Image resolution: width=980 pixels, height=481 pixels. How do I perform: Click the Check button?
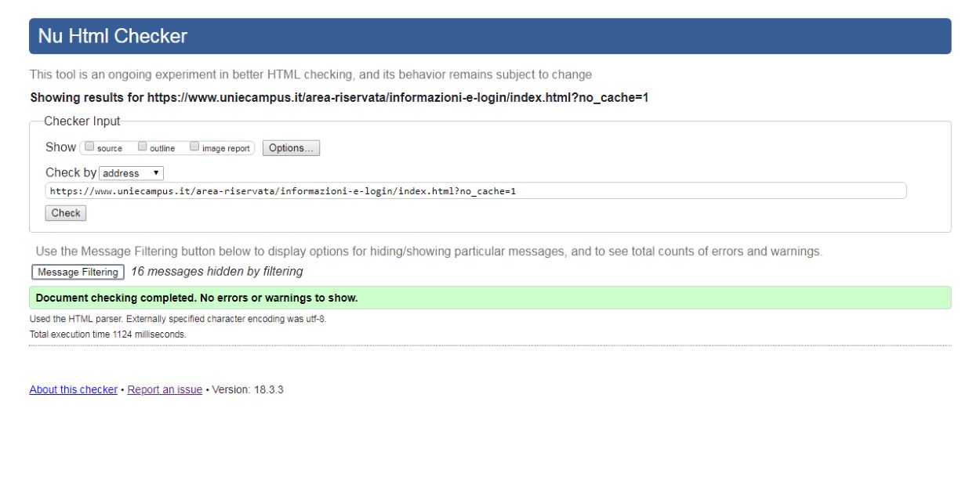66,213
